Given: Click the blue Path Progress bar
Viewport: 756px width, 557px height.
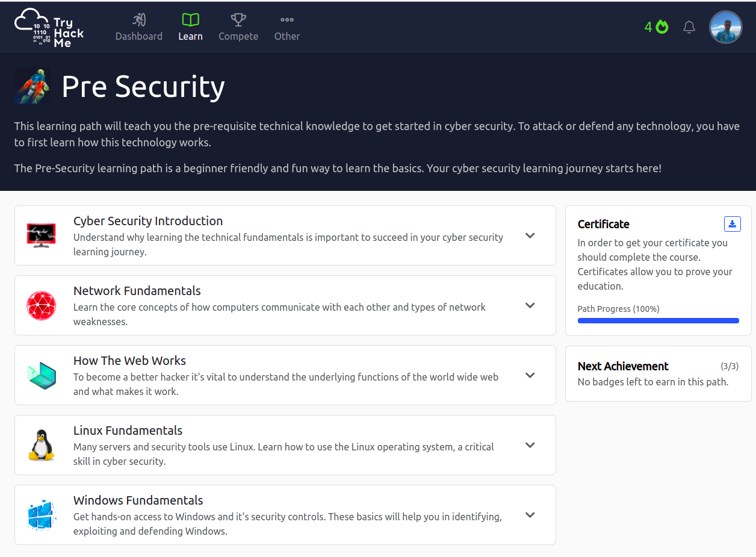Looking at the screenshot, I should pyautogui.click(x=658, y=321).
